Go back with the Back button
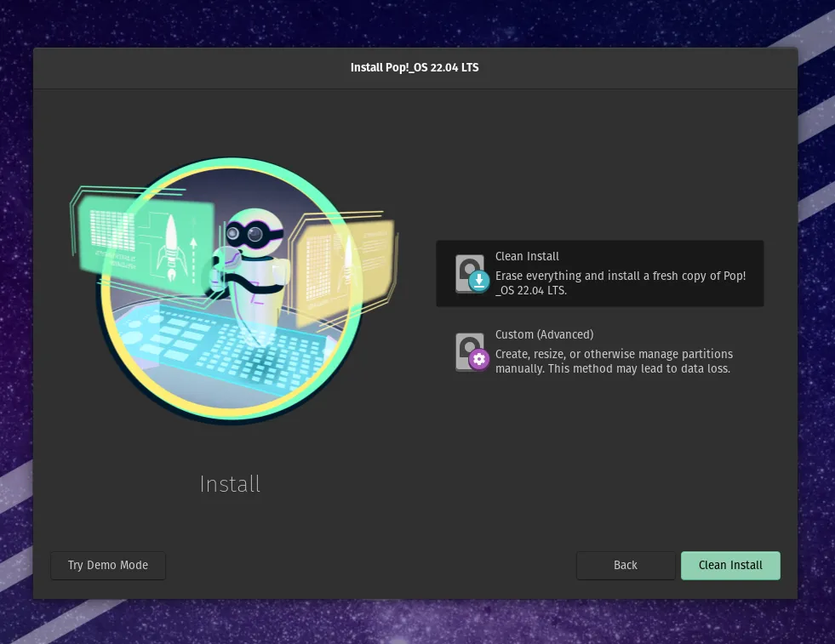Screen dimensions: 835x644 [x=626, y=565]
